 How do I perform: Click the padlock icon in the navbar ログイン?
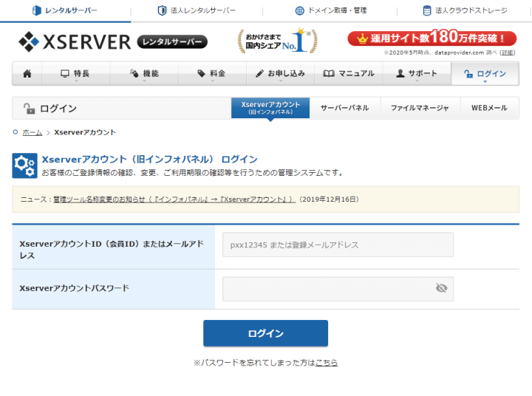click(x=468, y=74)
